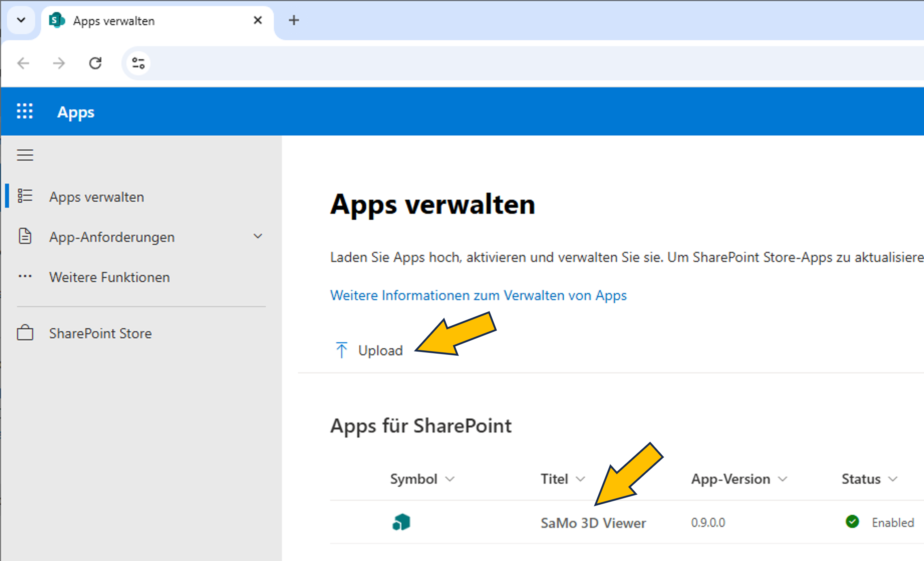Click the SharePoint favicon on the tab

click(x=57, y=20)
